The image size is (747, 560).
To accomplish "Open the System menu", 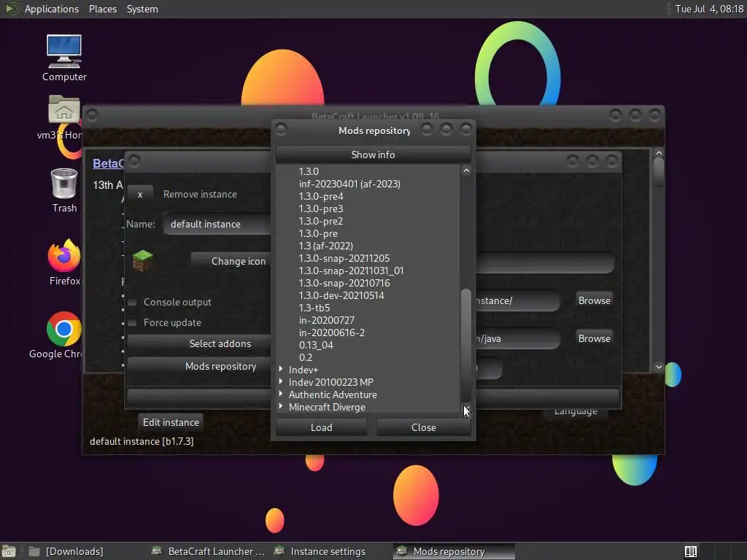I will (x=142, y=9).
